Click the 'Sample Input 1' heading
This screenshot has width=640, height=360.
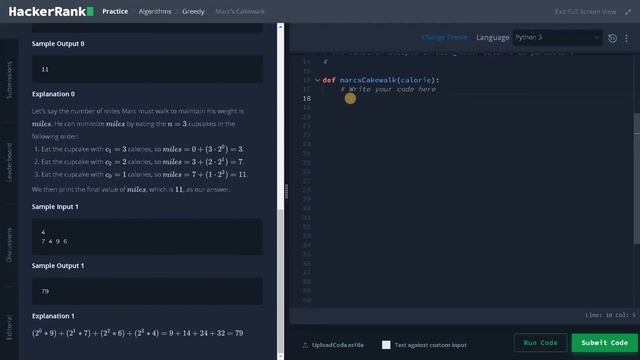coord(55,207)
